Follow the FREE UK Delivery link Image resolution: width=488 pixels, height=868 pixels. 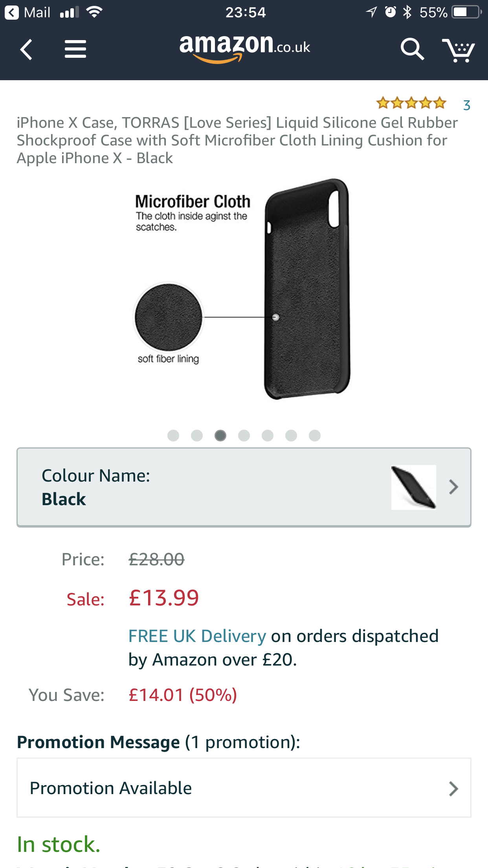coord(197,636)
